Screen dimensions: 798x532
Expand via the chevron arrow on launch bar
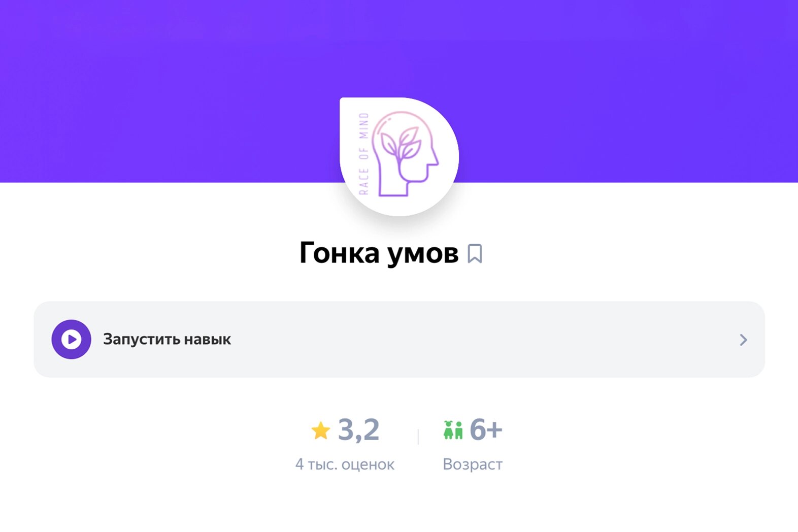(x=743, y=340)
